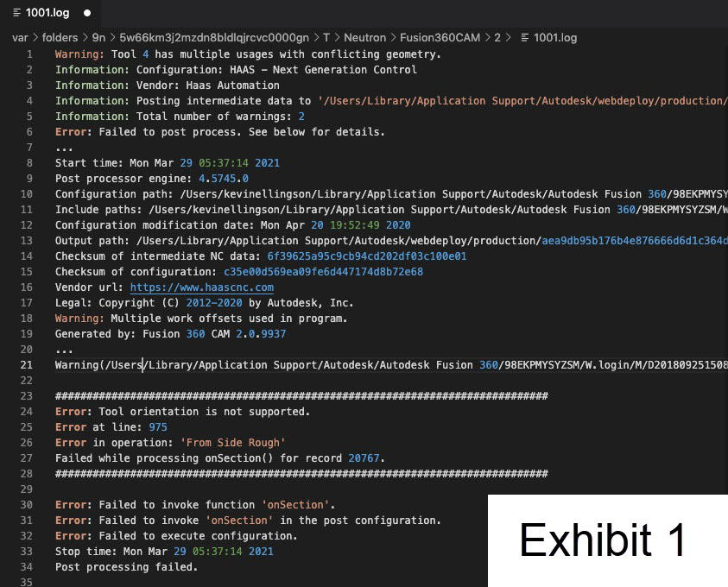Image resolution: width=728 pixels, height=587 pixels.
Task: Expand the 'Fusion360CAM' breadcrumb item
Action: [440, 38]
